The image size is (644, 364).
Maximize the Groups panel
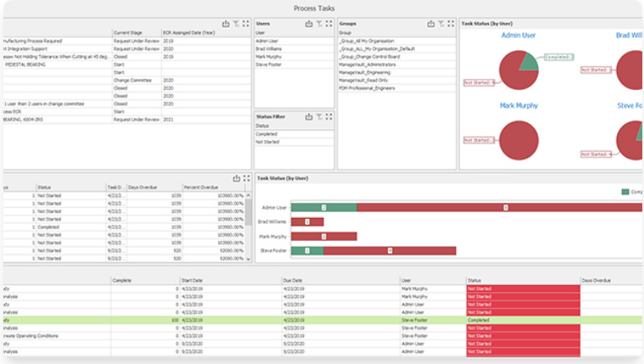pyautogui.click(x=451, y=23)
